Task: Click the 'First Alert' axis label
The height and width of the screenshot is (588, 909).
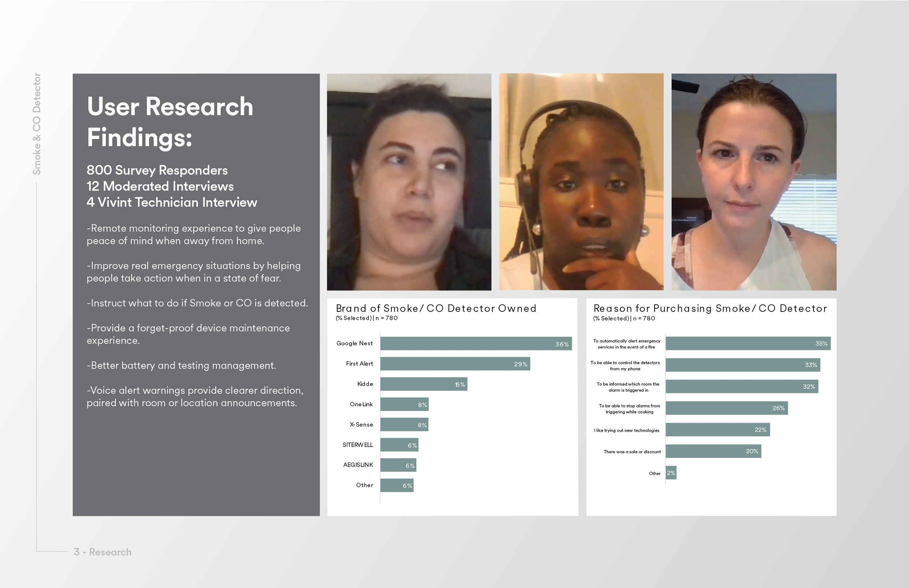Action: pos(359,363)
